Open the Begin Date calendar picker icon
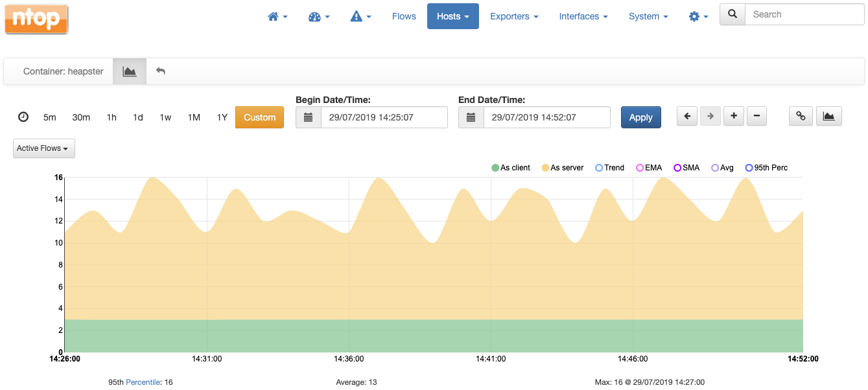Viewport: 868px width, 390px height. point(309,117)
